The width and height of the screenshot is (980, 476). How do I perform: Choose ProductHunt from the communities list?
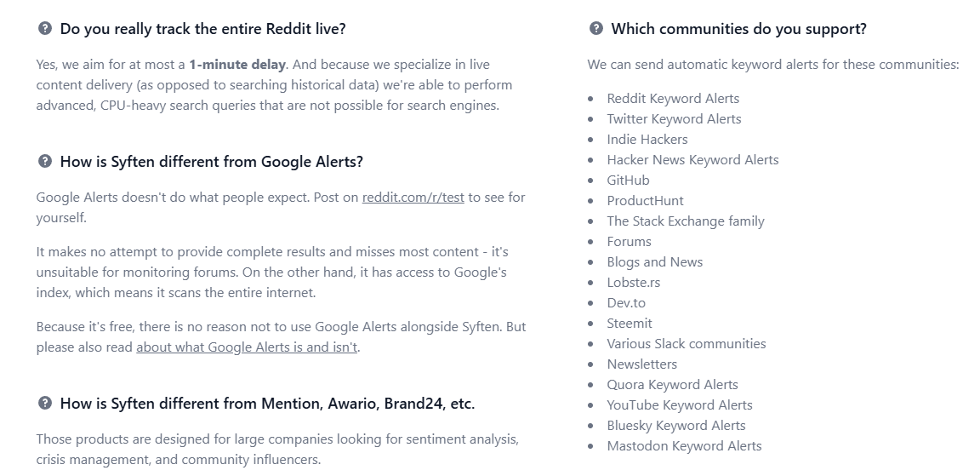coord(645,201)
